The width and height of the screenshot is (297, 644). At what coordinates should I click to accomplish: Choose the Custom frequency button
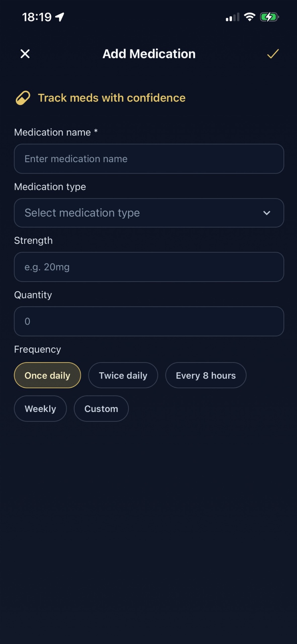click(x=101, y=409)
